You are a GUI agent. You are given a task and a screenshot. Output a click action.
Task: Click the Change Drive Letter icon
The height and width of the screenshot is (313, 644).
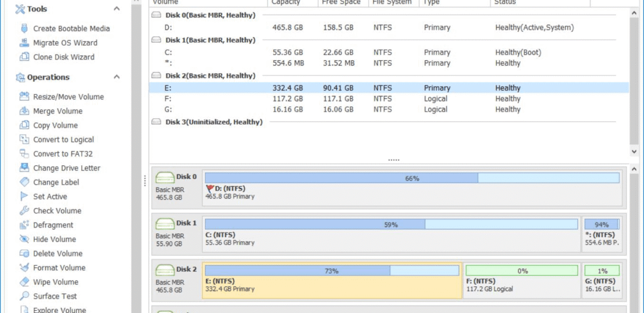coord(24,168)
